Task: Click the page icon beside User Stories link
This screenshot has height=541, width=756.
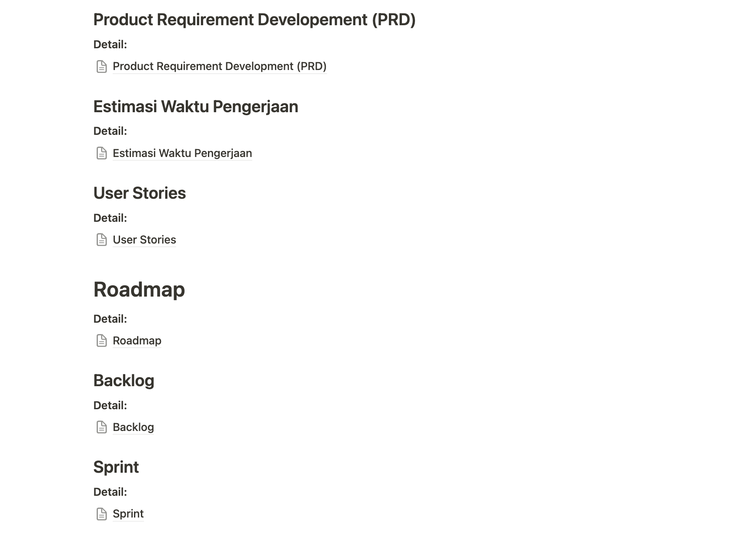Action: pyautogui.click(x=101, y=240)
